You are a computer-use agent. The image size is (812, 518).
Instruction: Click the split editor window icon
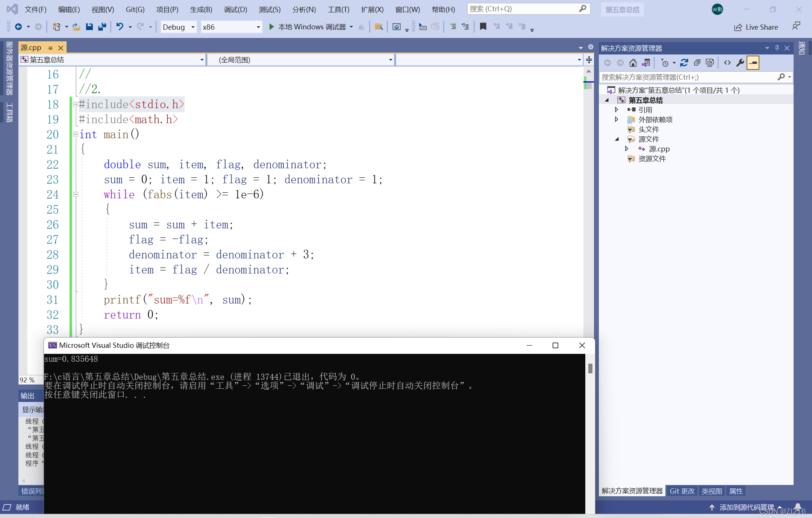[589, 60]
